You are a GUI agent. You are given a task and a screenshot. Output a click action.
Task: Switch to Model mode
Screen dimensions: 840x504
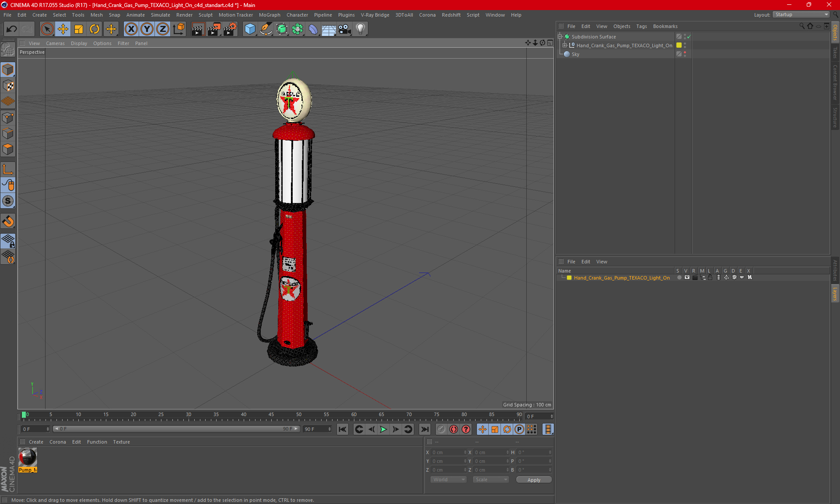[8, 70]
